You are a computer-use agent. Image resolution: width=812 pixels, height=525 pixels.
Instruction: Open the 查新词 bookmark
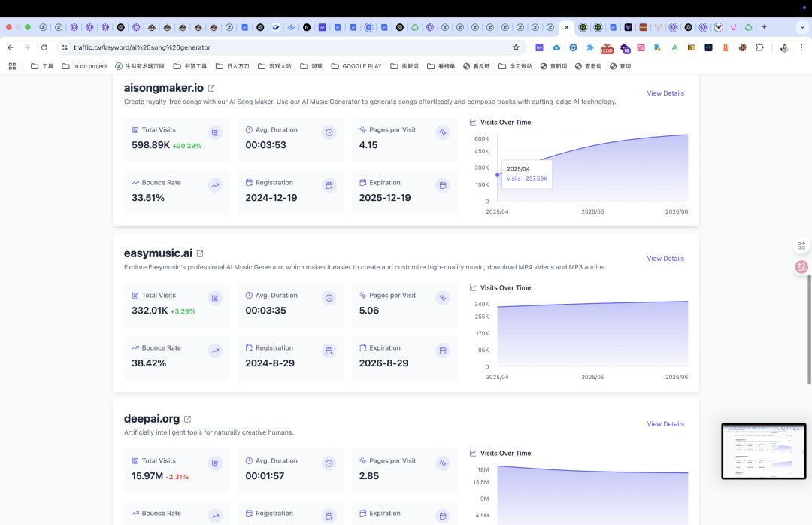553,66
